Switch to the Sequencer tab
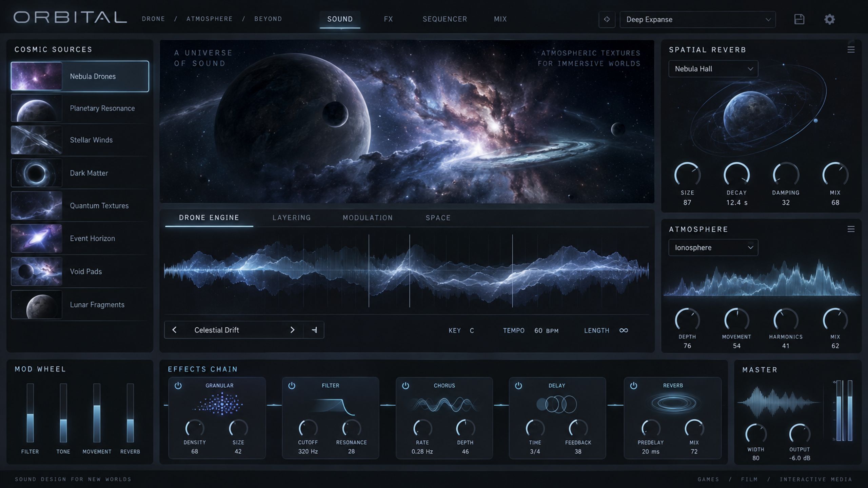Image resolution: width=868 pixels, height=488 pixels. tap(445, 19)
